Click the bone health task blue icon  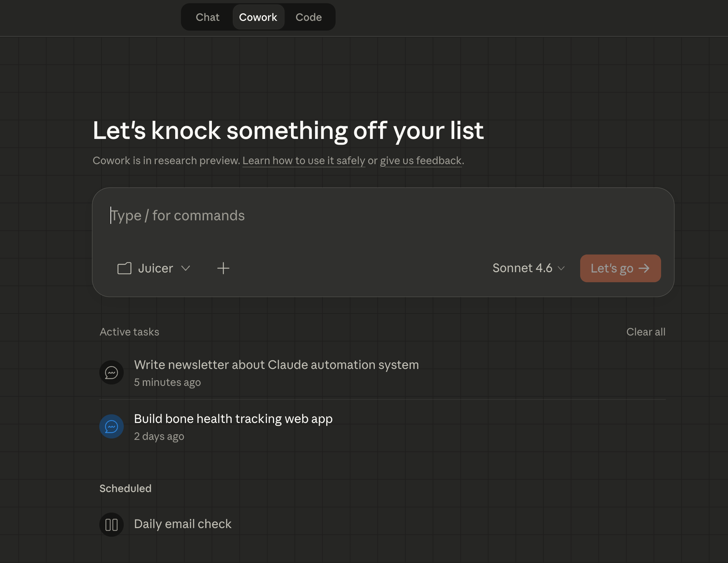pyautogui.click(x=112, y=427)
